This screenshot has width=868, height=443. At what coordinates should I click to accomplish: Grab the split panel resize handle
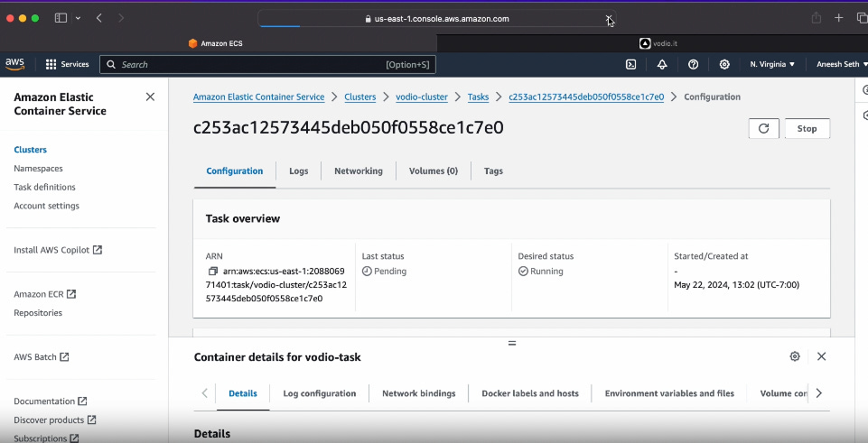(x=512, y=343)
